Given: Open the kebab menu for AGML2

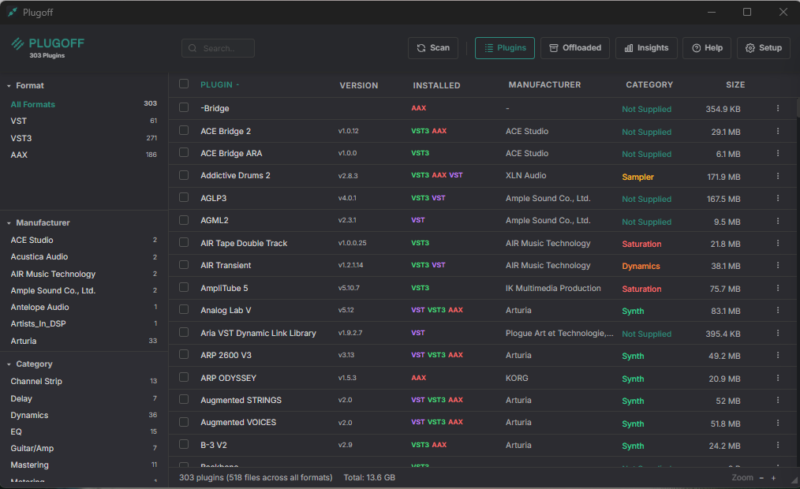Looking at the screenshot, I should [778, 221].
